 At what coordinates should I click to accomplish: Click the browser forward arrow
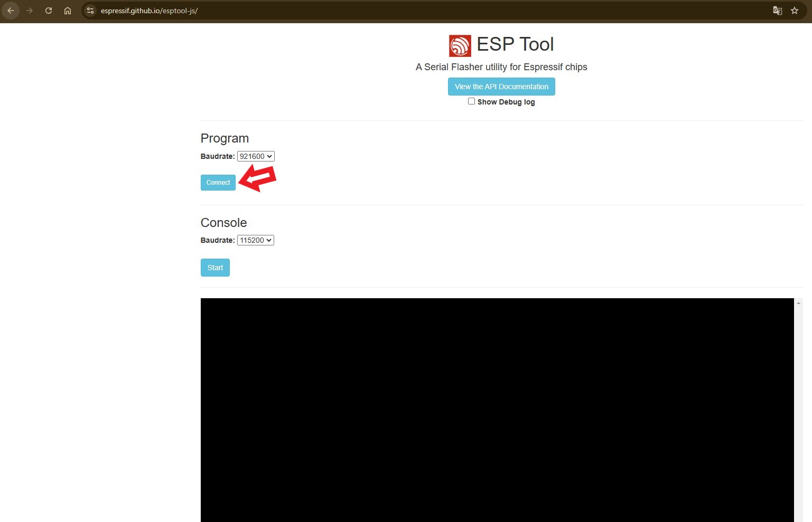click(30, 11)
